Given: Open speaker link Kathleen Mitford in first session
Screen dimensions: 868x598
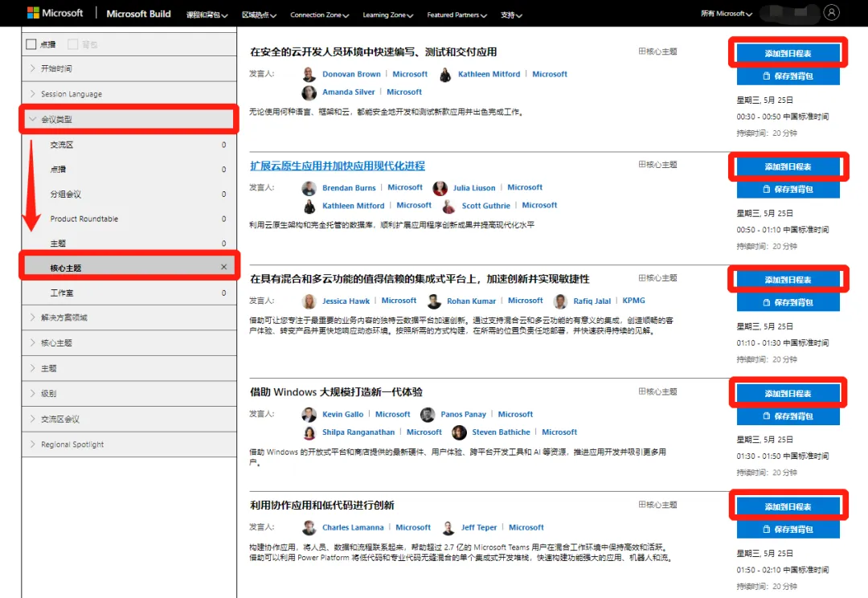Looking at the screenshot, I should pyautogui.click(x=489, y=74).
